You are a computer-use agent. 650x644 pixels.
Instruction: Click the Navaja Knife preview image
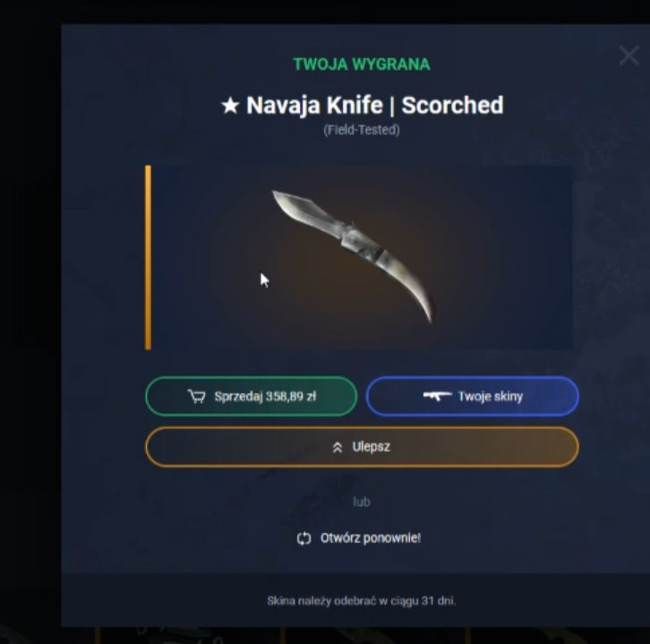click(353, 256)
